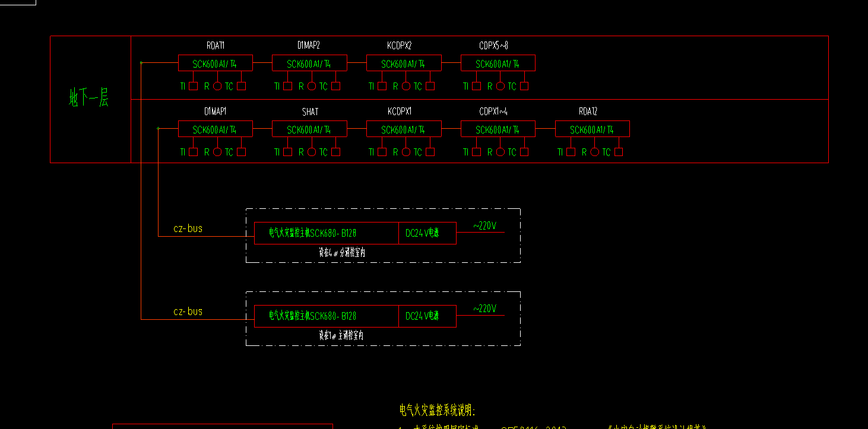Image resolution: width=868 pixels, height=429 pixels.
Task: Select the upper cz-bus label
Action: tap(188, 228)
